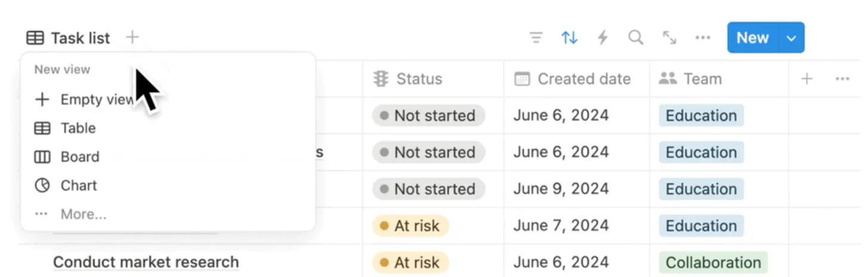This screenshot has height=277, width=868.
Task: Choose Table in the New view menu
Action: click(77, 128)
